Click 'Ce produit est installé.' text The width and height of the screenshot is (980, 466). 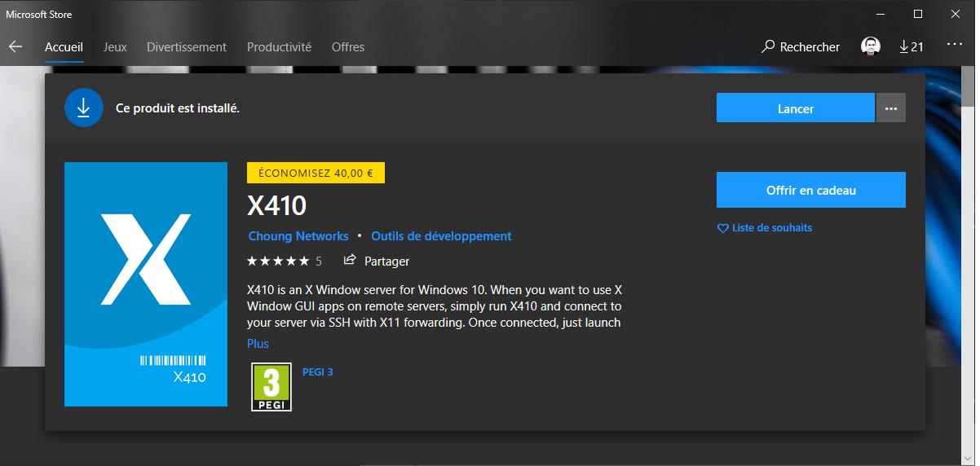pyautogui.click(x=178, y=108)
